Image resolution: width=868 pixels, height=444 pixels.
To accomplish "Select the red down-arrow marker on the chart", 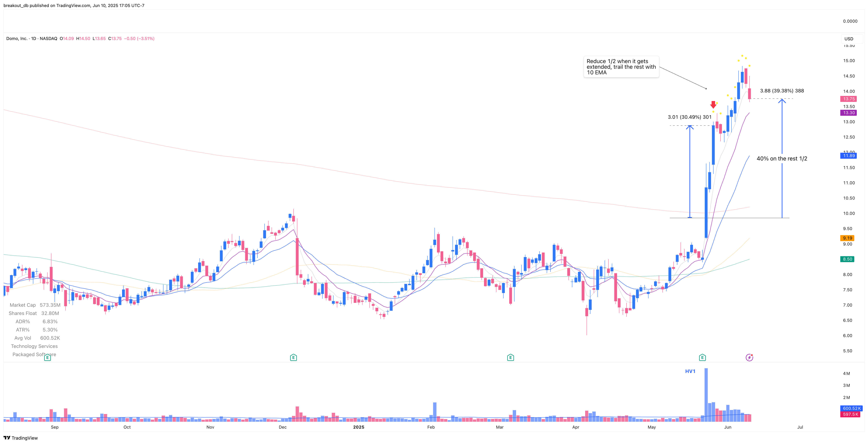I will (713, 105).
